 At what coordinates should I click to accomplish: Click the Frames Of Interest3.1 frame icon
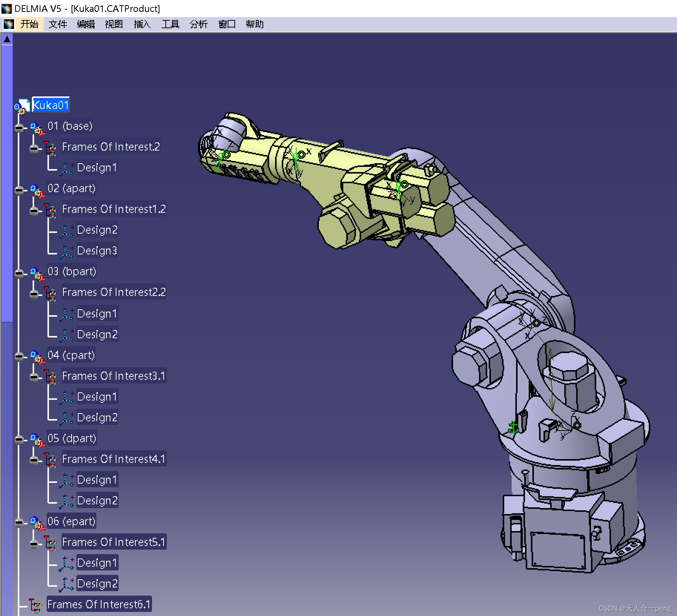point(51,377)
